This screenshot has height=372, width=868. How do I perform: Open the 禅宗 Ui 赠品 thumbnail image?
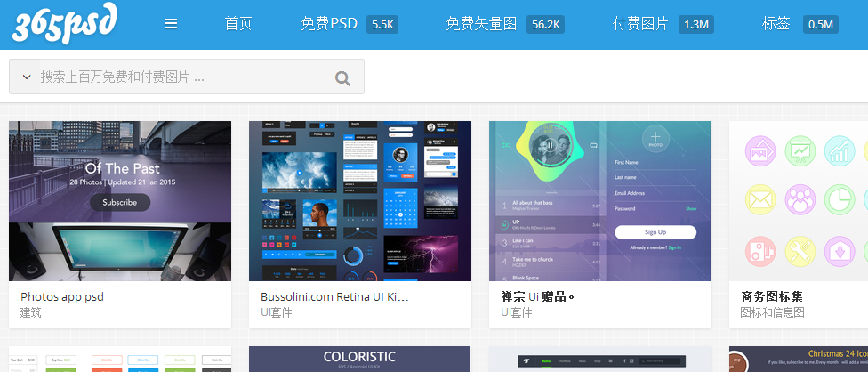600,201
